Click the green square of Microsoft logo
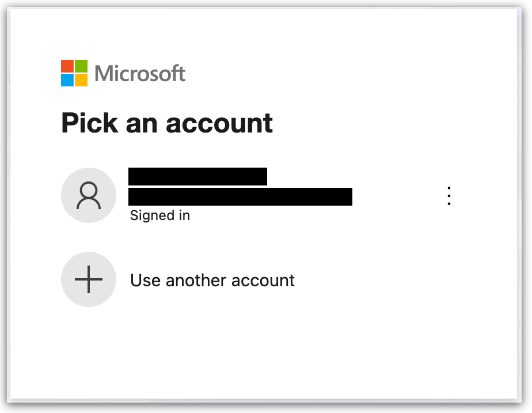The height and width of the screenshot is (413, 532). coord(81,66)
